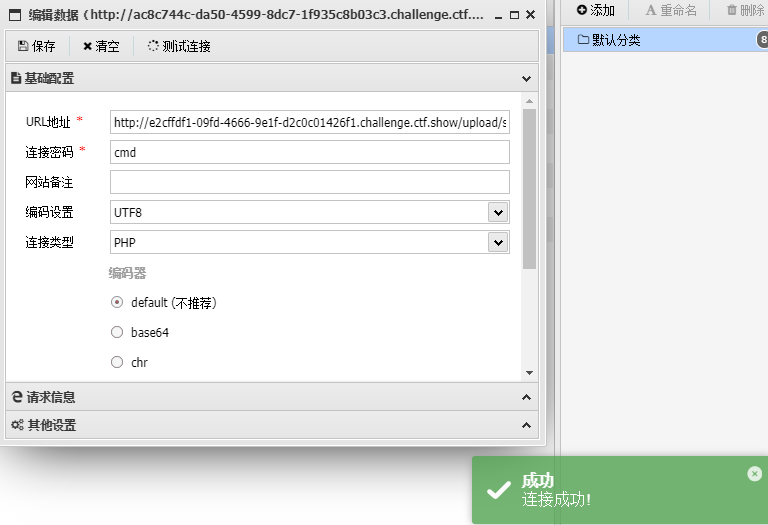This screenshot has width=768, height=525.
Task: Expand the 其他设置 section
Action: (272, 425)
